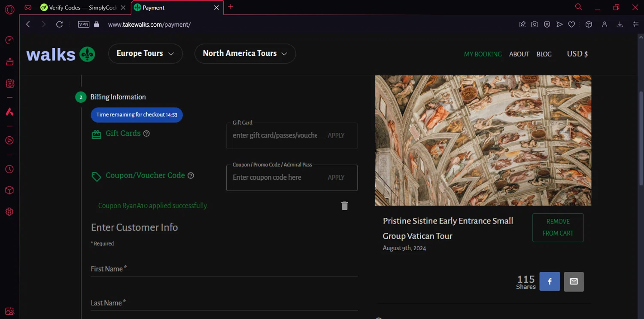Toggle the VPN badge in address bar
644x319 pixels.
tap(84, 25)
